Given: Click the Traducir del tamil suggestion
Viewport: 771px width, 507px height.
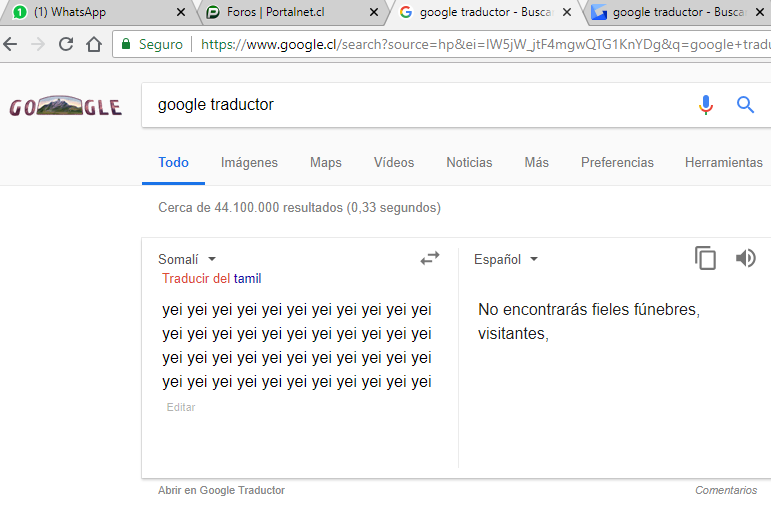Looking at the screenshot, I should (212, 278).
